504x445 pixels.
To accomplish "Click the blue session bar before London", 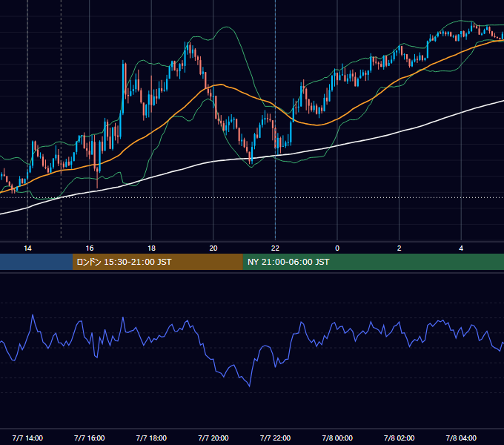I will (36, 262).
